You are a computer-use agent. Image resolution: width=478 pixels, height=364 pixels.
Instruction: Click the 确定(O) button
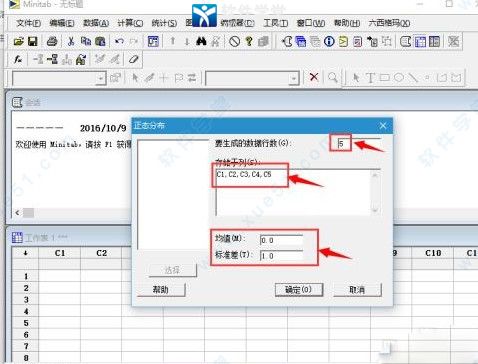pos(299,290)
